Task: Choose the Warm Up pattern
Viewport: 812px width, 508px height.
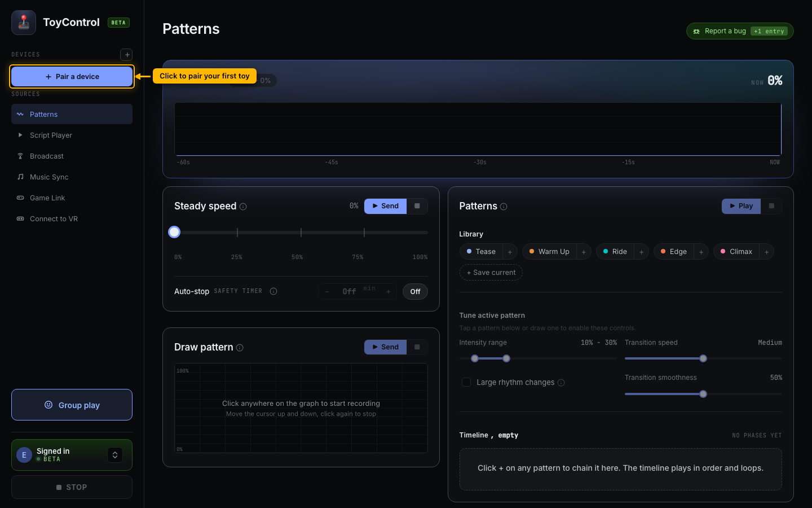Action: (549, 252)
